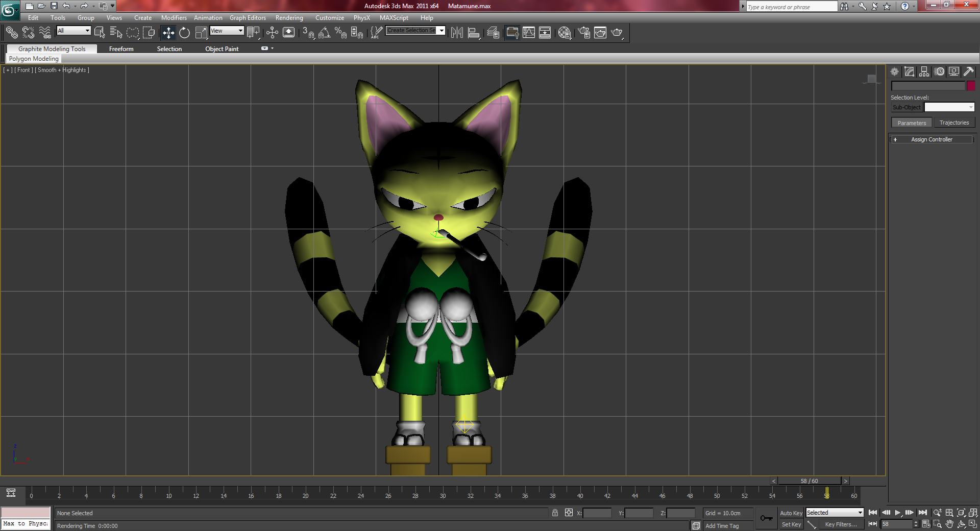Expand the Assign Controller rollout

(932, 139)
